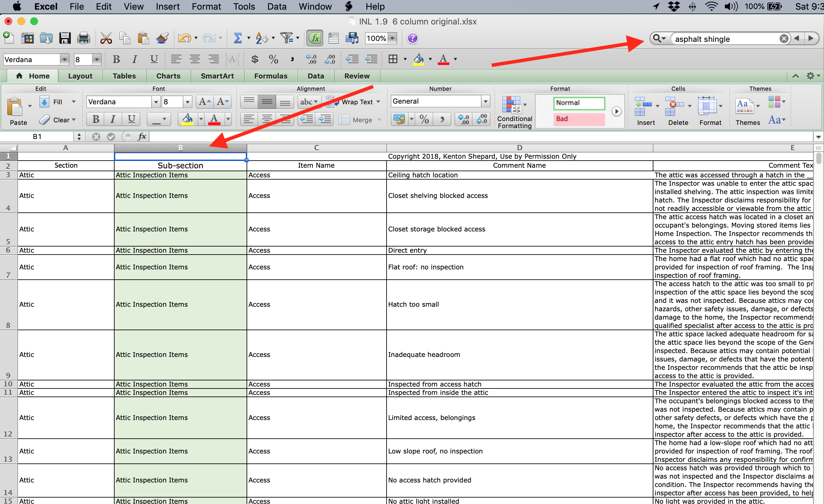Expand the toolbar font size 8 dropdown
Viewport: 824px width, 504px height.
(x=97, y=60)
